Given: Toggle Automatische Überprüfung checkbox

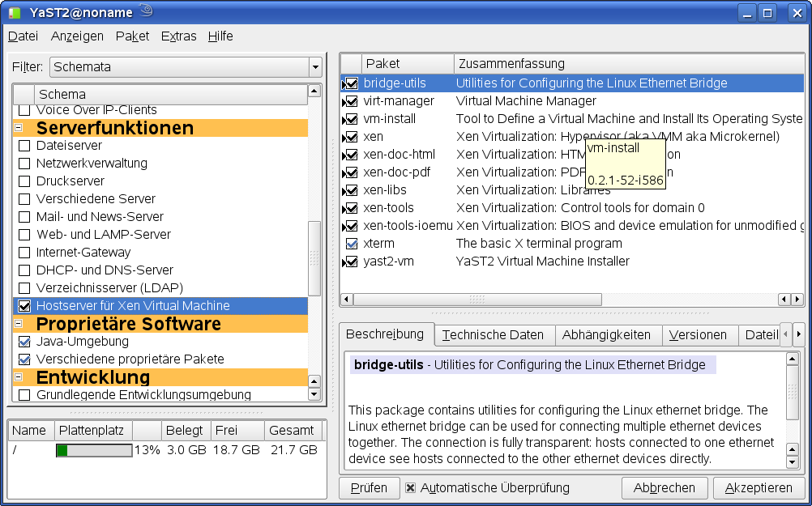Looking at the screenshot, I should click(x=411, y=487).
